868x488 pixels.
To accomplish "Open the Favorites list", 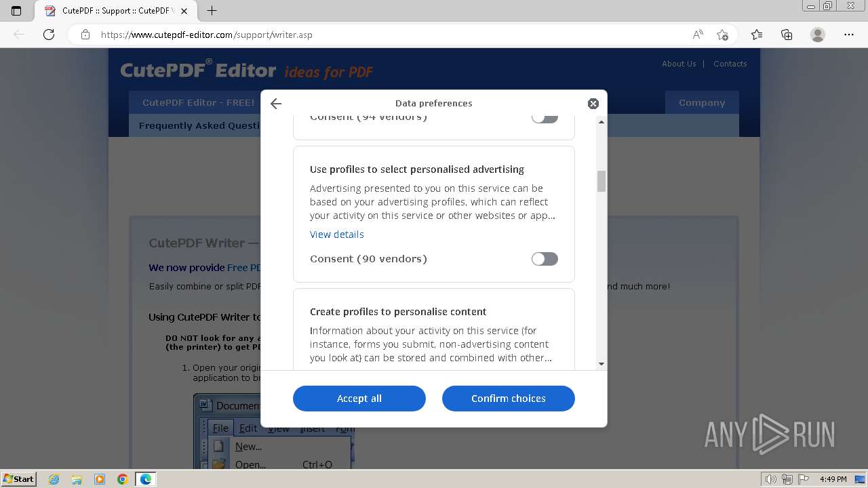I will (757, 35).
